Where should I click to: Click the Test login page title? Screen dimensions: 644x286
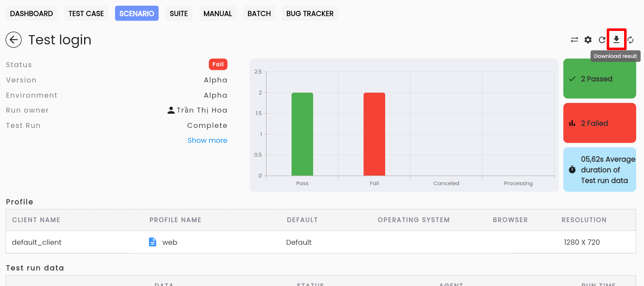[60, 40]
